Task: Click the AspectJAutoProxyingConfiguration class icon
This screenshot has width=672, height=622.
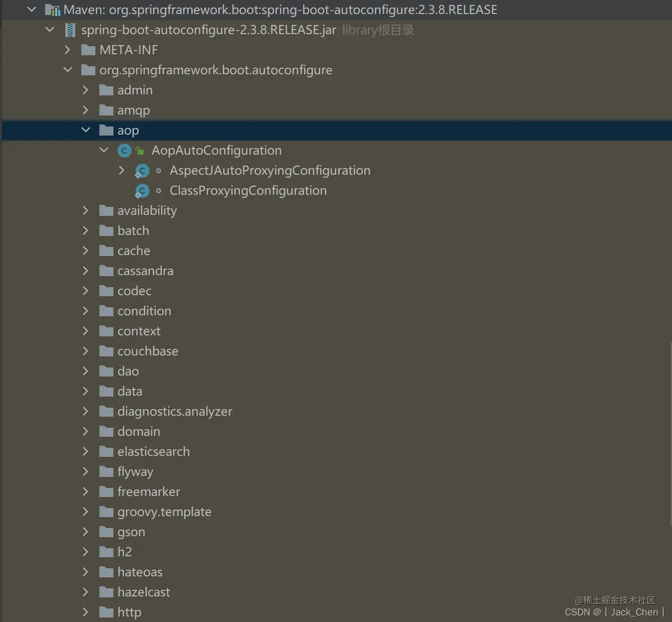Action: (143, 171)
